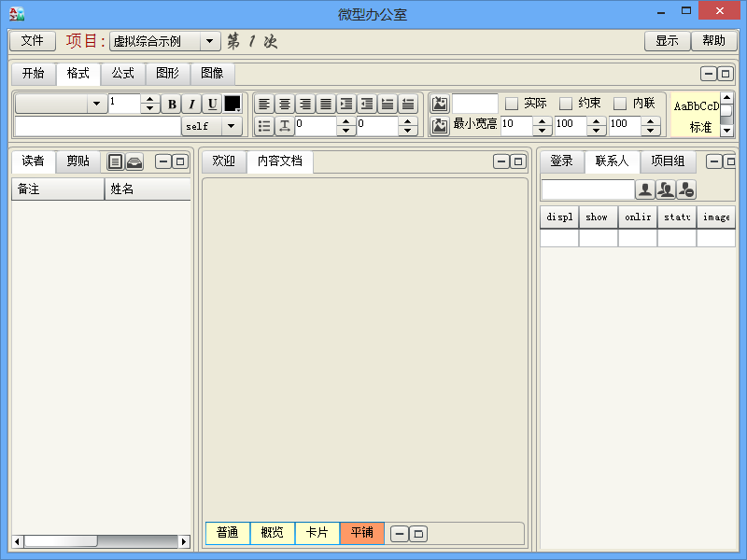
Task: Align text to the left
Action: pos(264,105)
